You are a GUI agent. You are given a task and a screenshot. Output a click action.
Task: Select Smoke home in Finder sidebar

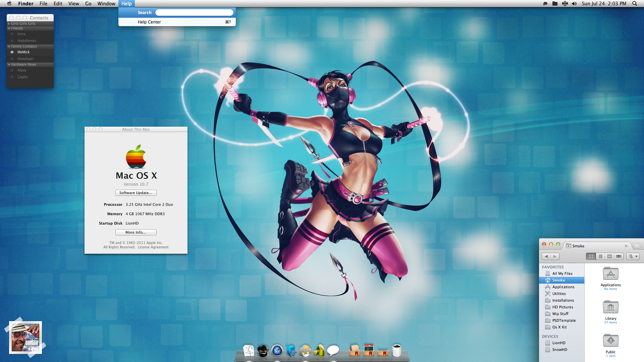coord(561,280)
